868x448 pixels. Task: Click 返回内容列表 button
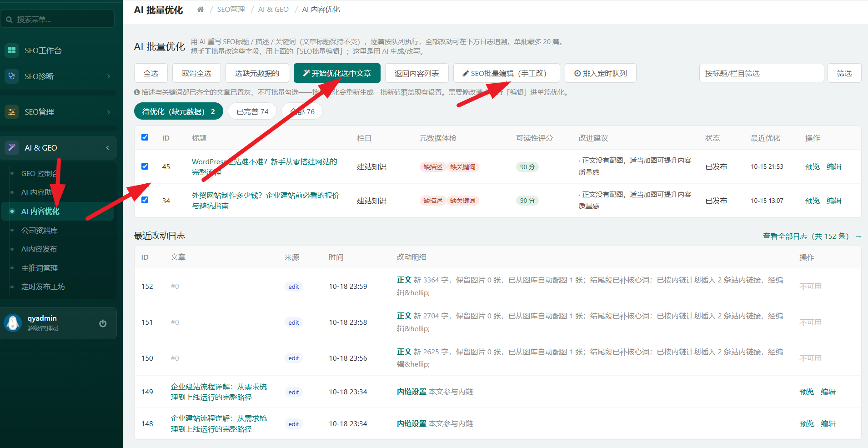[416, 73]
